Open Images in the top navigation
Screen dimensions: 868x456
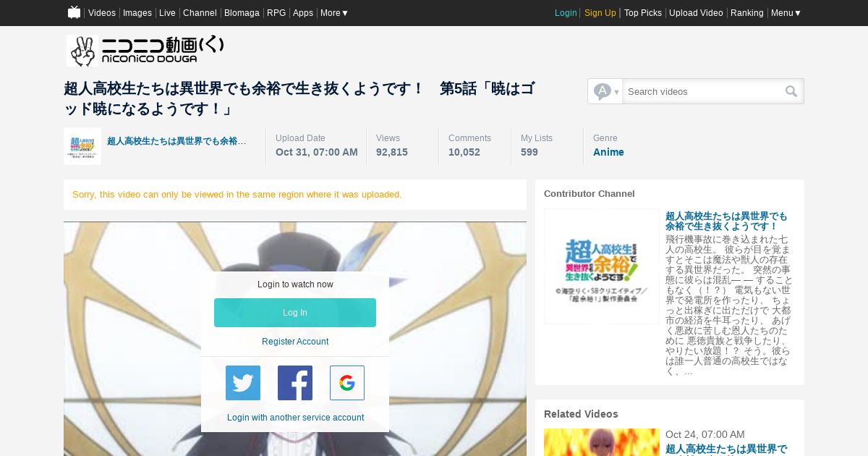[137, 13]
